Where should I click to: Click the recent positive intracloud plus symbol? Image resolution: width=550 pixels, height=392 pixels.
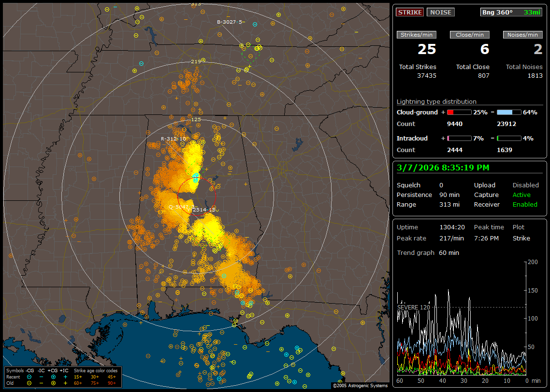coord(65,377)
